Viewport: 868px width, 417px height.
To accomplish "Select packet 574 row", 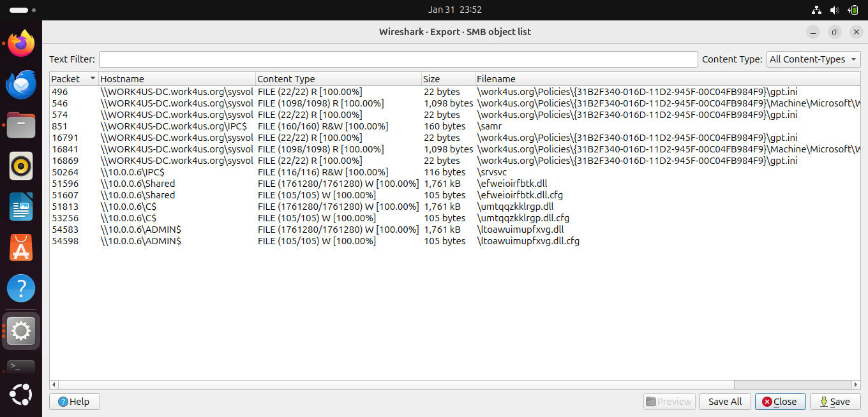I will point(455,115).
